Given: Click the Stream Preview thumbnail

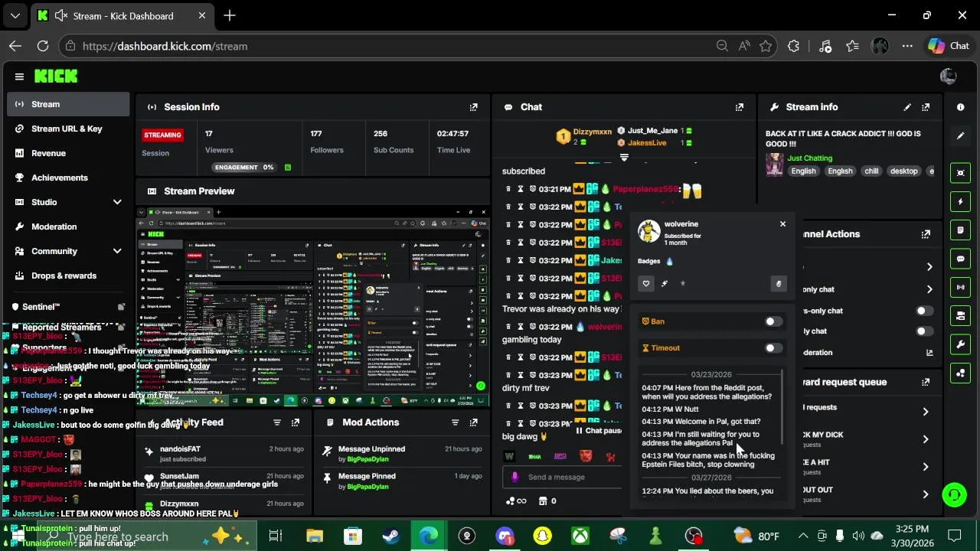Looking at the screenshot, I should point(312,306).
